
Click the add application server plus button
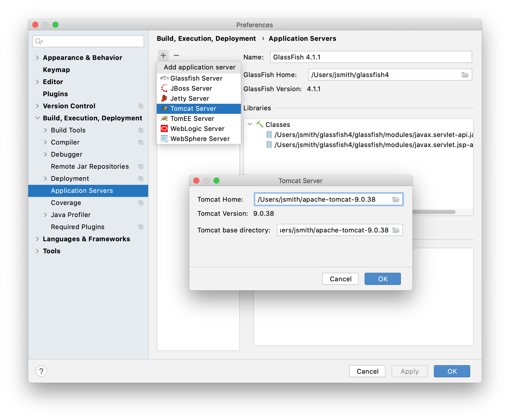(163, 55)
